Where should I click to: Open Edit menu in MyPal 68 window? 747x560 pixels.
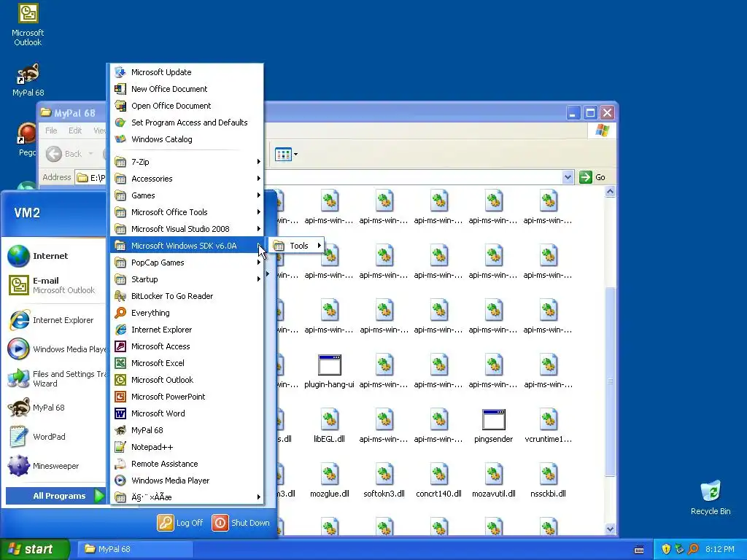pyautogui.click(x=75, y=131)
